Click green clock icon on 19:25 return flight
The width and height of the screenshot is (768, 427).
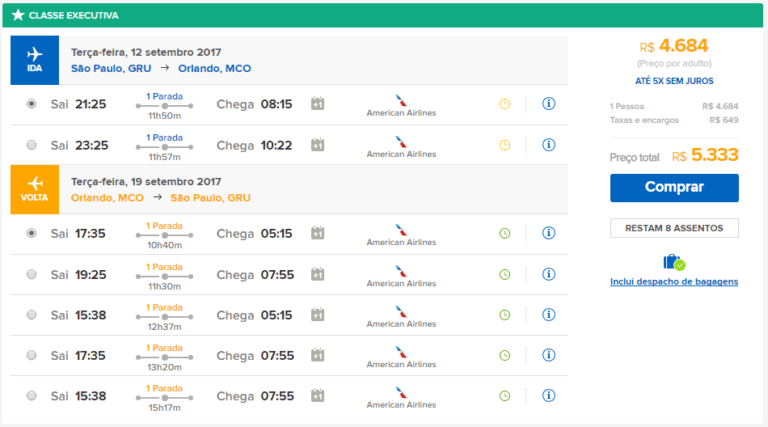pyautogui.click(x=504, y=274)
